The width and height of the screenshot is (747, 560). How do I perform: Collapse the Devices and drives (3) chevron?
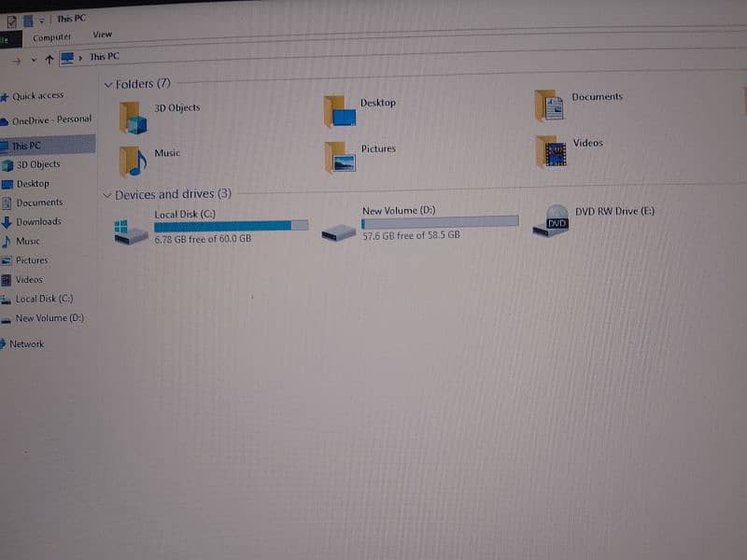pyautogui.click(x=107, y=196)
